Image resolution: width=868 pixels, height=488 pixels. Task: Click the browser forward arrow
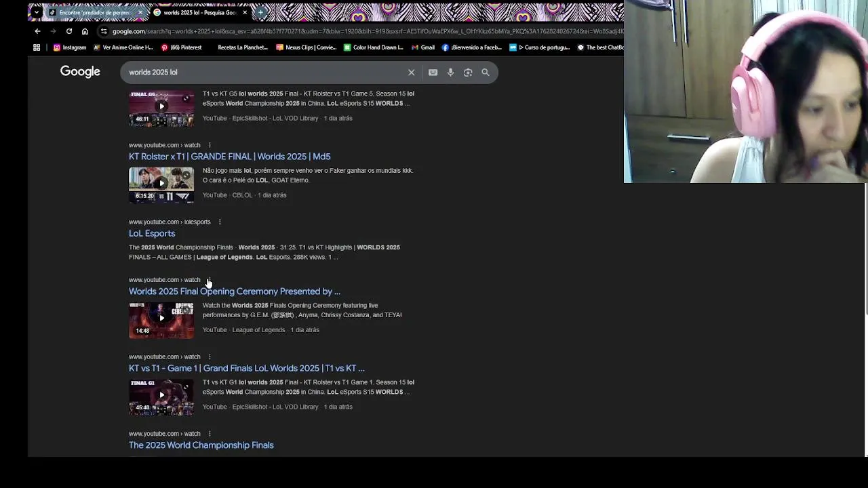(x=53, y=31)
